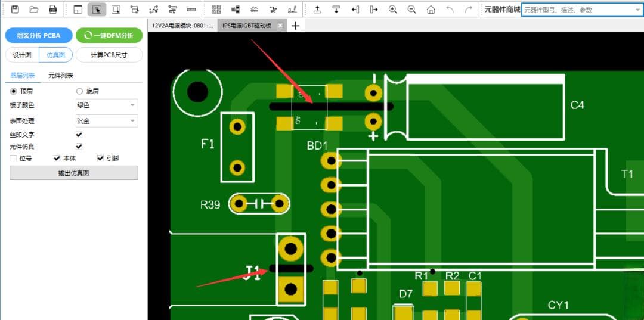Pick the component select tool icon
Viewport: 644px width, 320px height.
(135, 10)
